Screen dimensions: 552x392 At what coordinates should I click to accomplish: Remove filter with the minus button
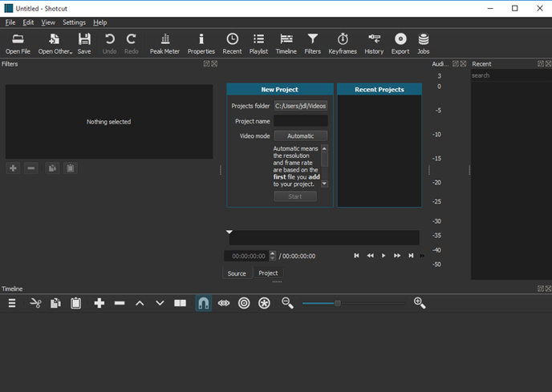coord(31,168)
